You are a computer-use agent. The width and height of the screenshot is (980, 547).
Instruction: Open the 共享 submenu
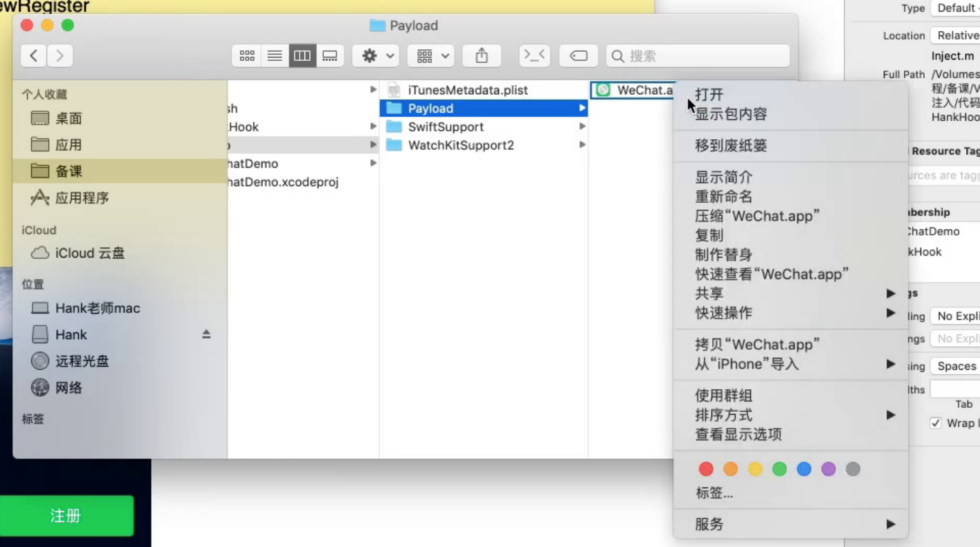tap(790, 294)
